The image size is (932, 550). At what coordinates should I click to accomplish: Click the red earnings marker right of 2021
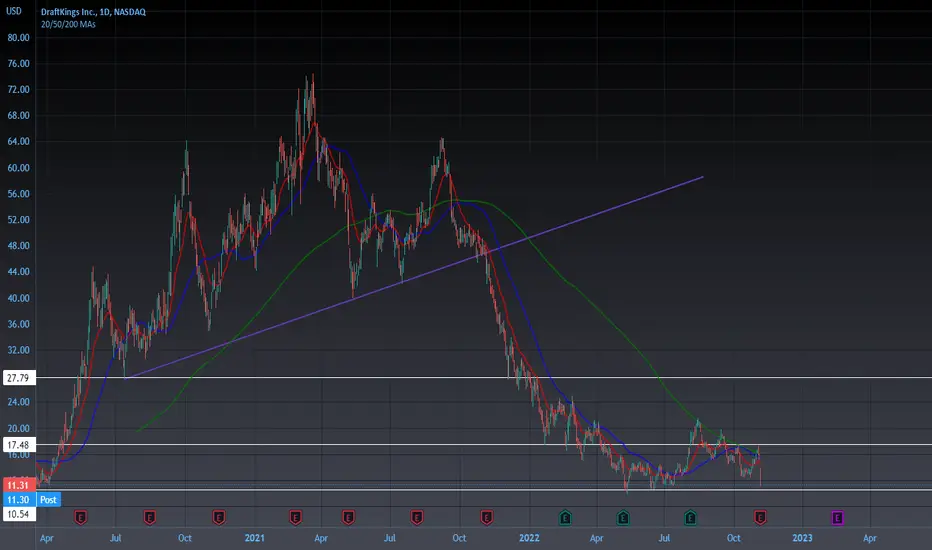click(295, 518)
